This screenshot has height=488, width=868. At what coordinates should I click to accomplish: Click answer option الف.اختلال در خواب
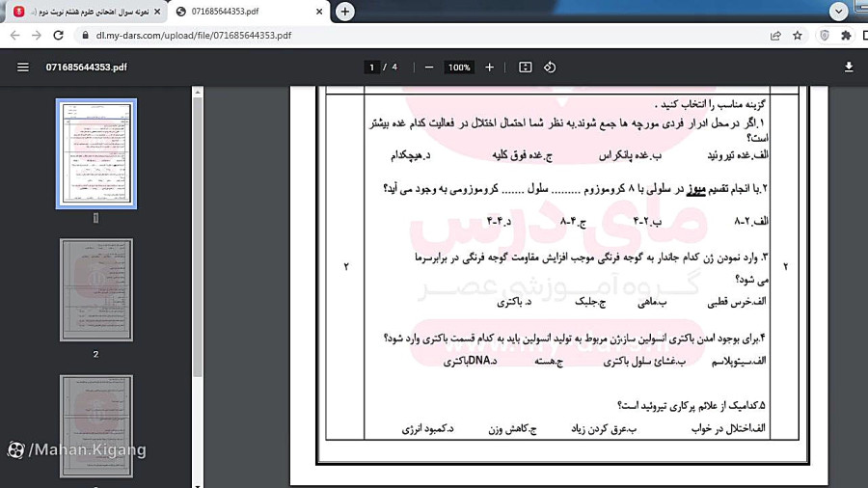[x=728, y=428]
